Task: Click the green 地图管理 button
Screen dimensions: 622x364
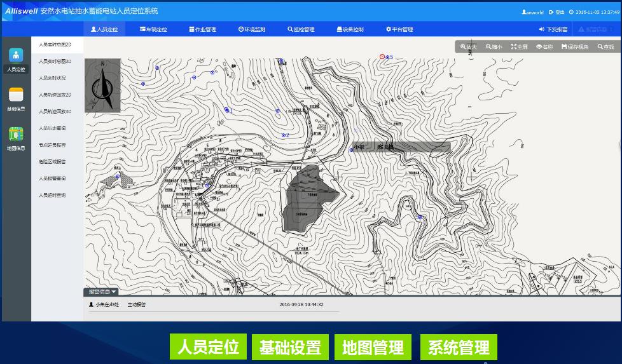Action: coord(373,347)
